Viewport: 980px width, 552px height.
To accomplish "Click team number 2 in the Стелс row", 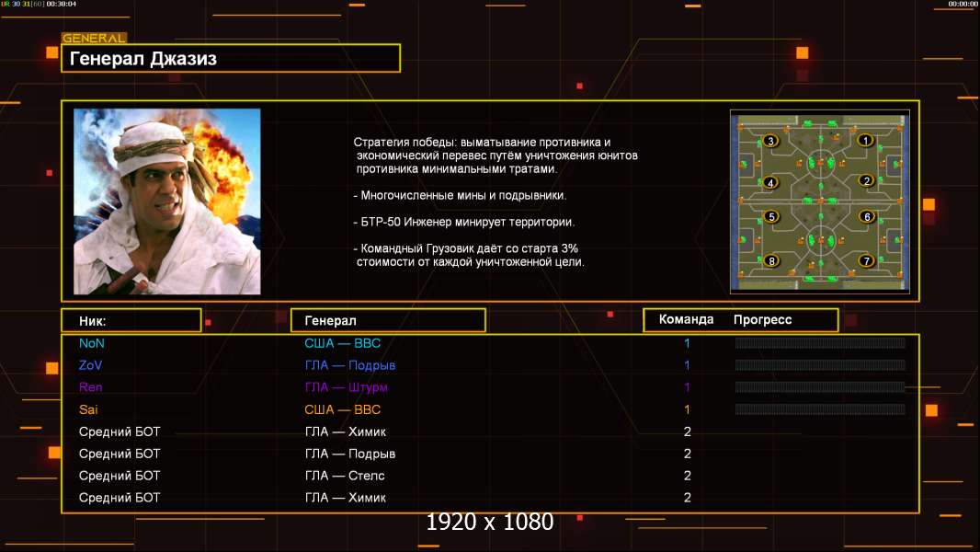I will pyautogui.click(x=688, y=476).
